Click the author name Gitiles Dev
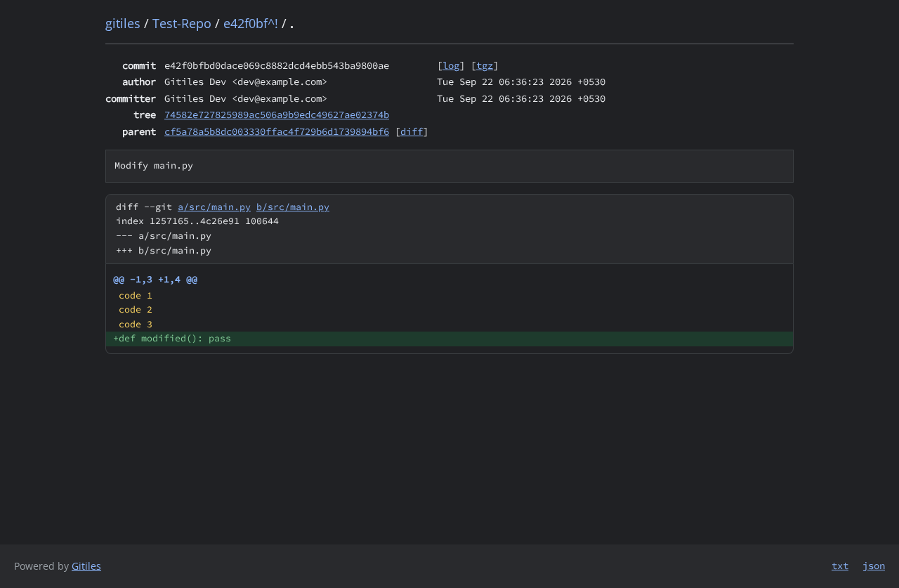Viewport: 899px width, 588px height. [x=195, y=81]
